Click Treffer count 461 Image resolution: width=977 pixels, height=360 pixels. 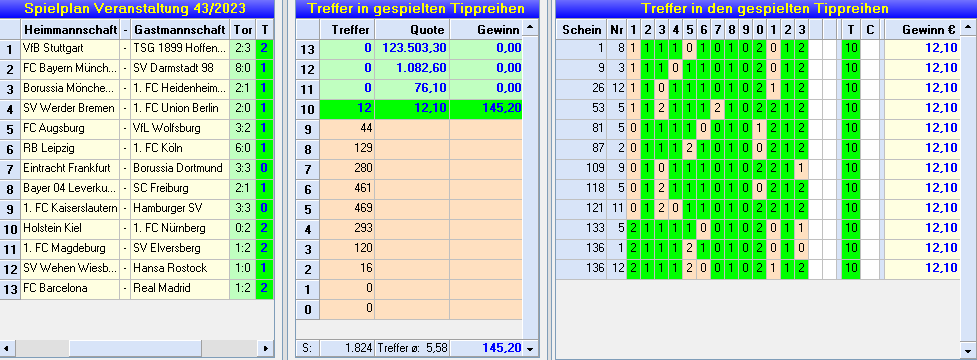click(347, 188)
